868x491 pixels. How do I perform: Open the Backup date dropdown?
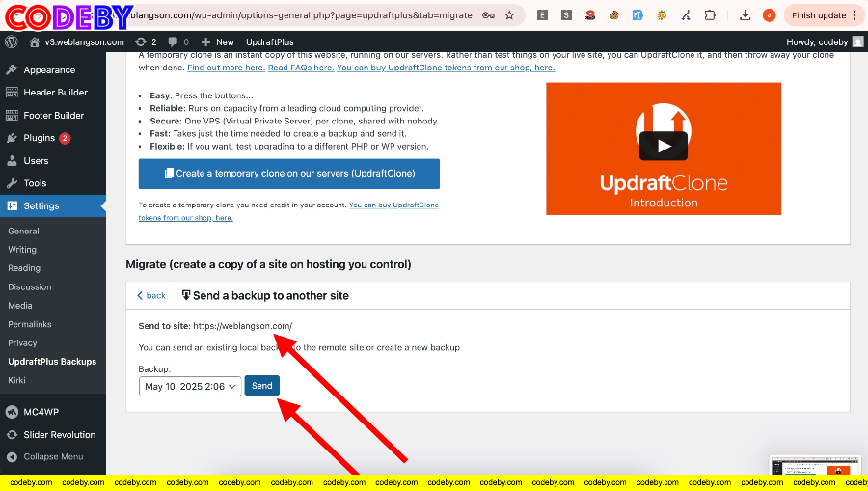click(190, 387)
